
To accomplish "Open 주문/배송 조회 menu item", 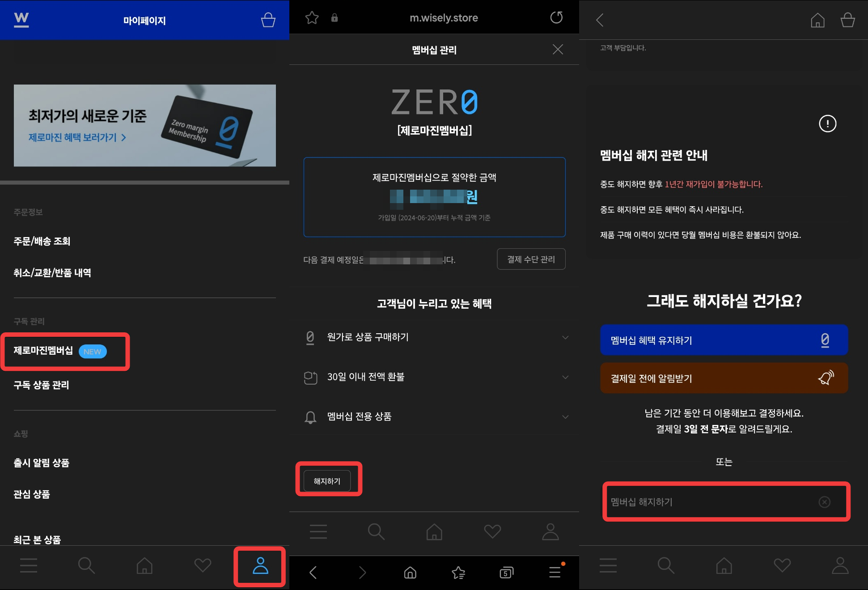I will 42,241.
